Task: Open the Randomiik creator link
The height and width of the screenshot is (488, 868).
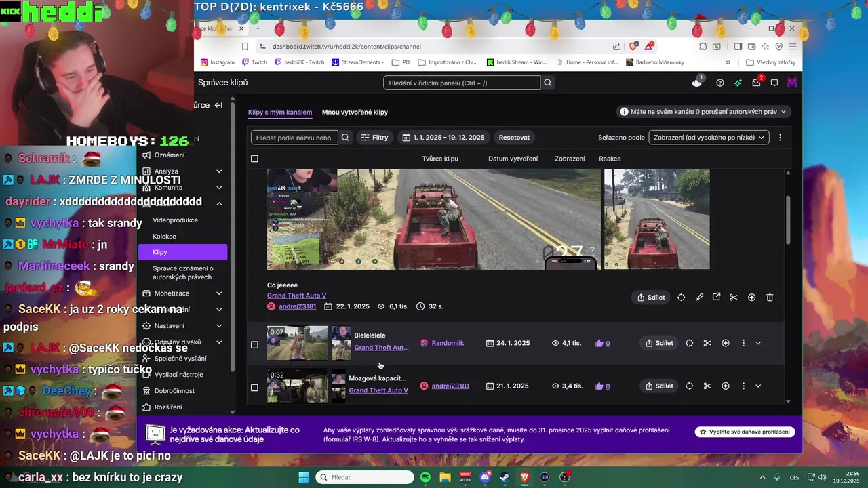Action: pos(448,343)
